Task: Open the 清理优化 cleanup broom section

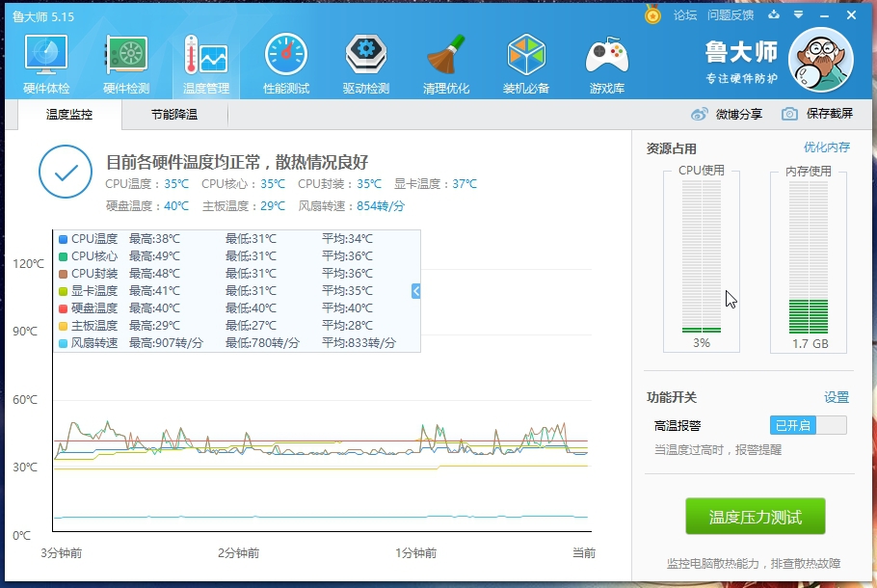Action: pos(446,65)
